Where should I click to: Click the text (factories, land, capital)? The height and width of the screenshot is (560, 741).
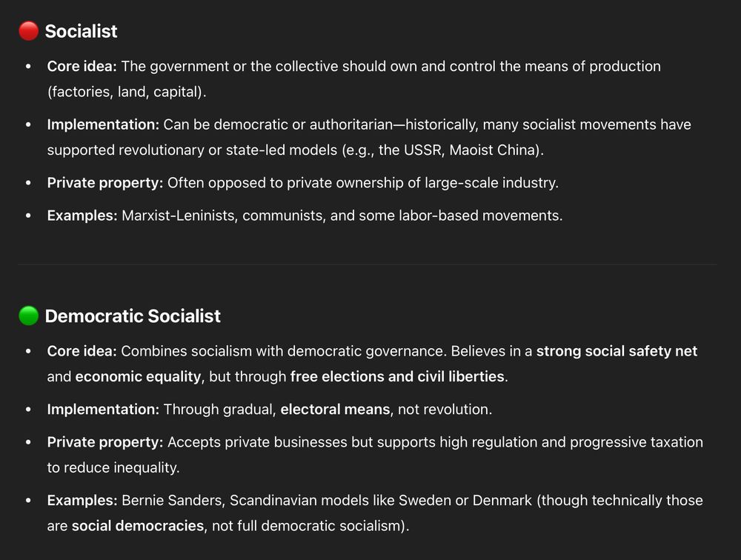tap(127, 92)
